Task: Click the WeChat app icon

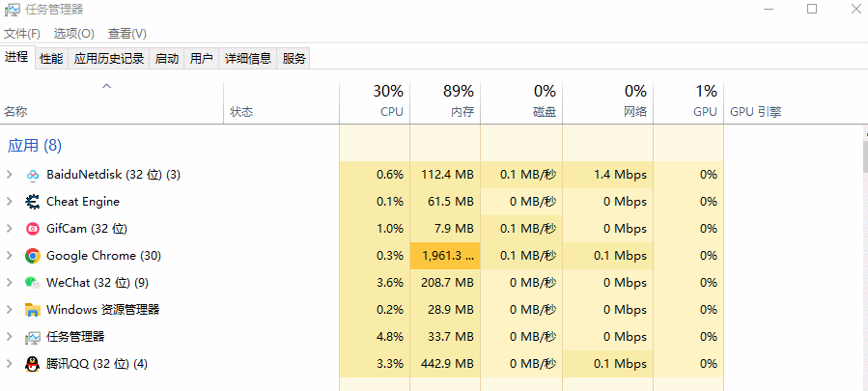Action: (32, 283)
